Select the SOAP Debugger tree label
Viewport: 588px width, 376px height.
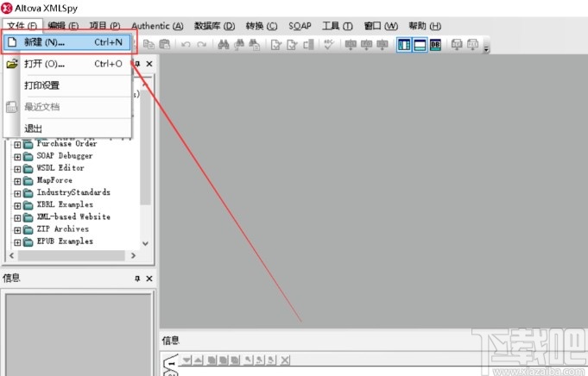pos(65,156)
